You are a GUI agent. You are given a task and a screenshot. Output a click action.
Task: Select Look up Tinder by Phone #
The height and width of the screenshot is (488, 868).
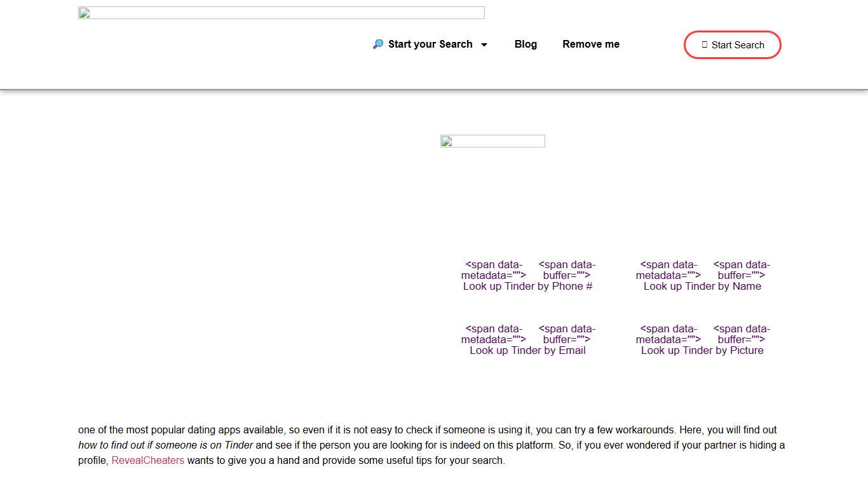[x=527, y=287]
